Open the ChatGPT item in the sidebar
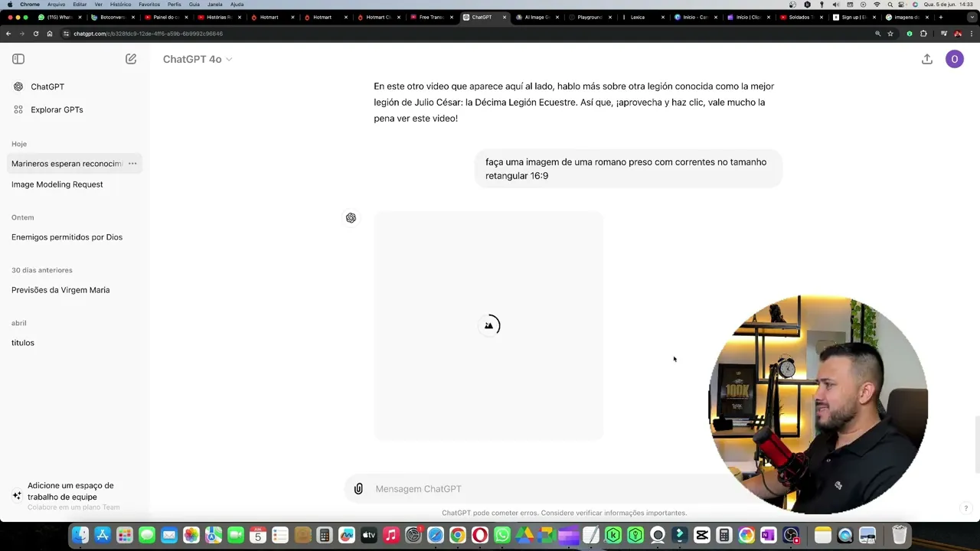980x551 pixels. coord(75,86)
